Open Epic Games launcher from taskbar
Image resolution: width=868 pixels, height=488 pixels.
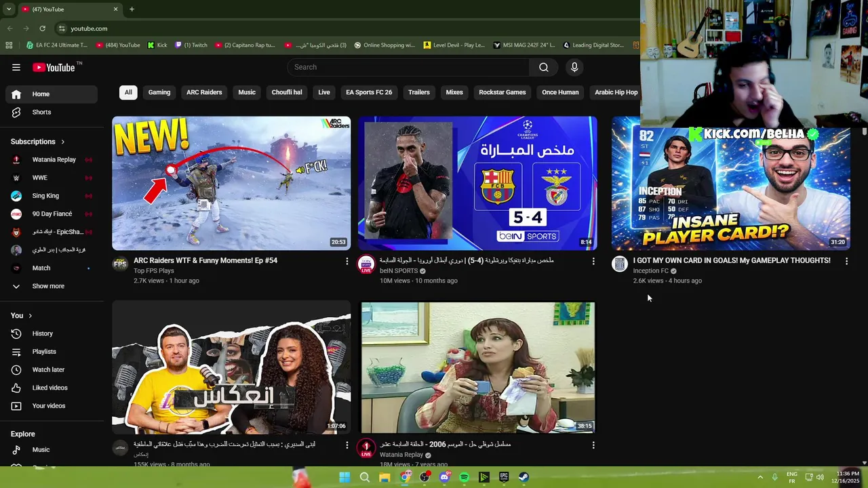point(504,477)
